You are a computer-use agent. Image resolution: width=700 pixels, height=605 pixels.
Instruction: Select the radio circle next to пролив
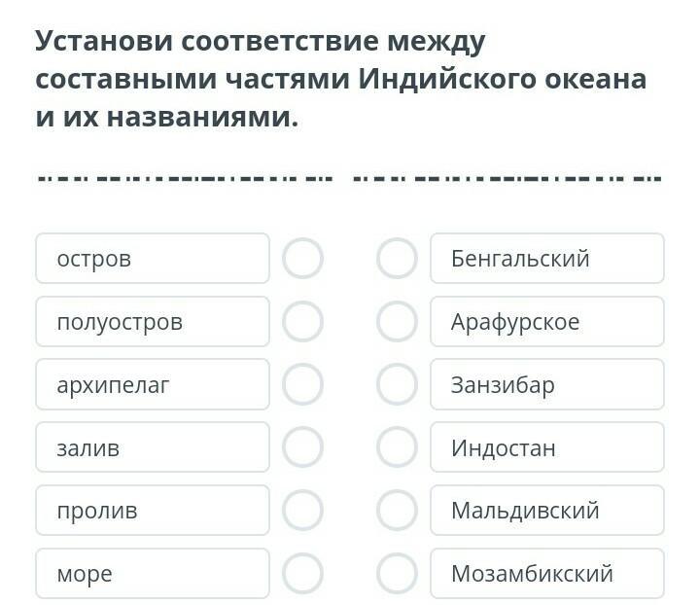pos(302,511)
